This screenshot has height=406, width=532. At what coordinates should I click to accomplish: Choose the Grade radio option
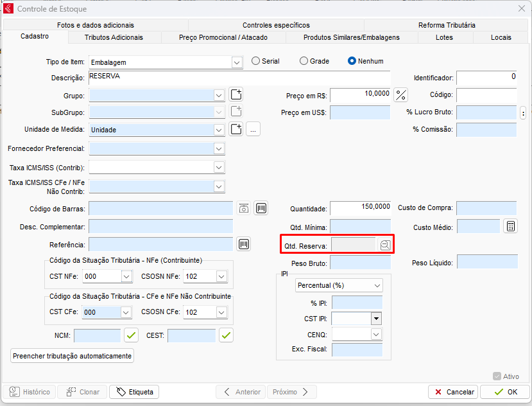304,61
